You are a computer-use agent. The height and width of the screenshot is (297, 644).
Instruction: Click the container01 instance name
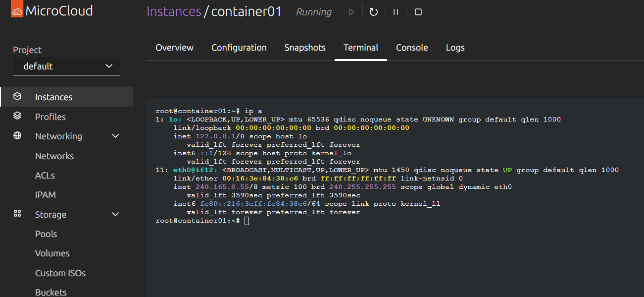coord(247,11)
